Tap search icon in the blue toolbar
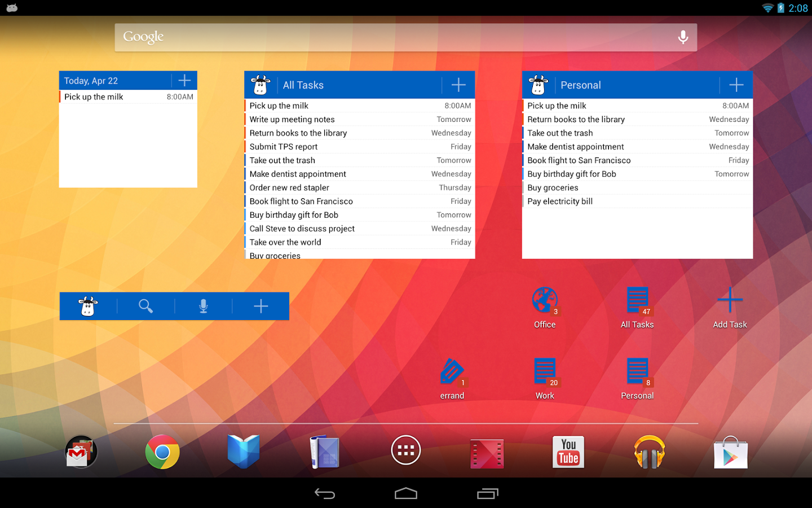 tap(146, 306)
